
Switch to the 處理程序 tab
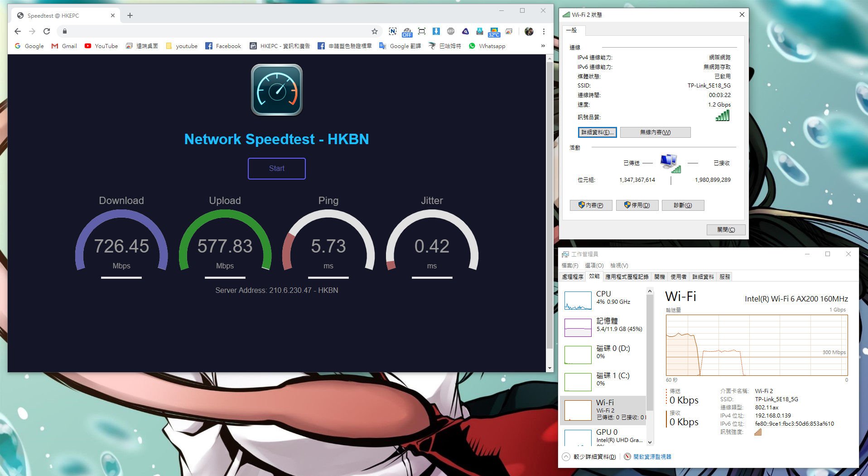tap(573, 277)
